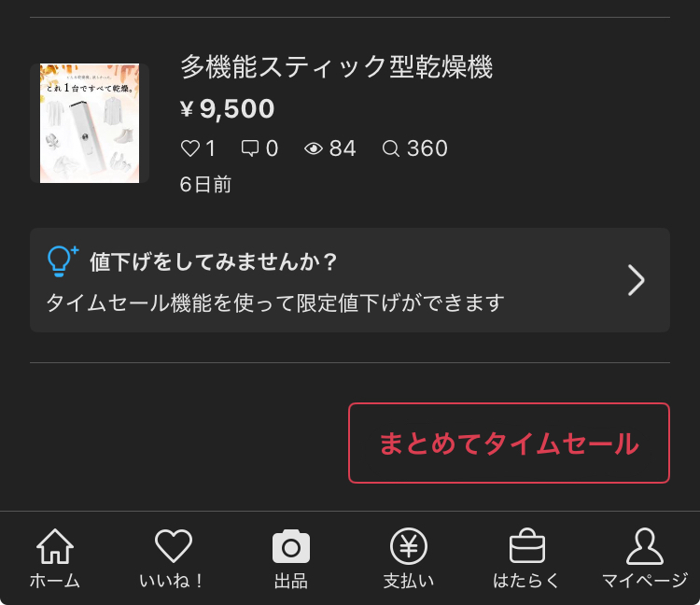Open the 多機能スティック型乾燥機 listing title
This screenshot has width=700, height=605.
coord(336,67)
